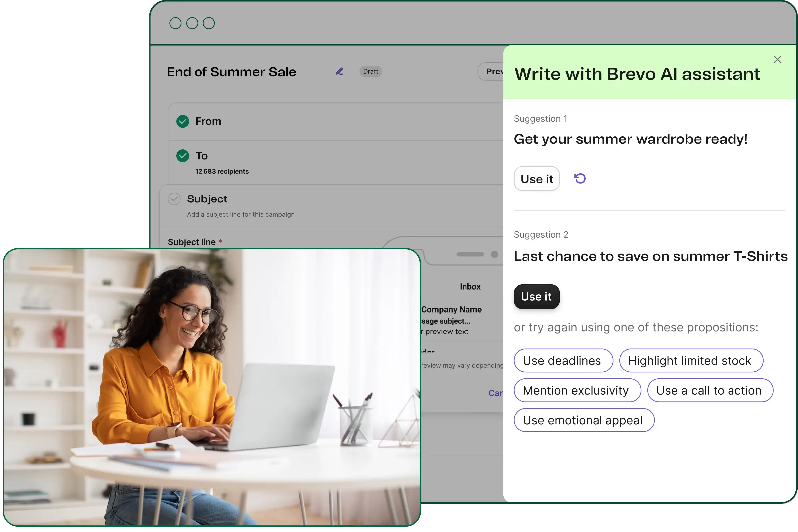Dismiss the Brevo AI assistant via the X icon
The image size is (798, 532).
[777, 60]
